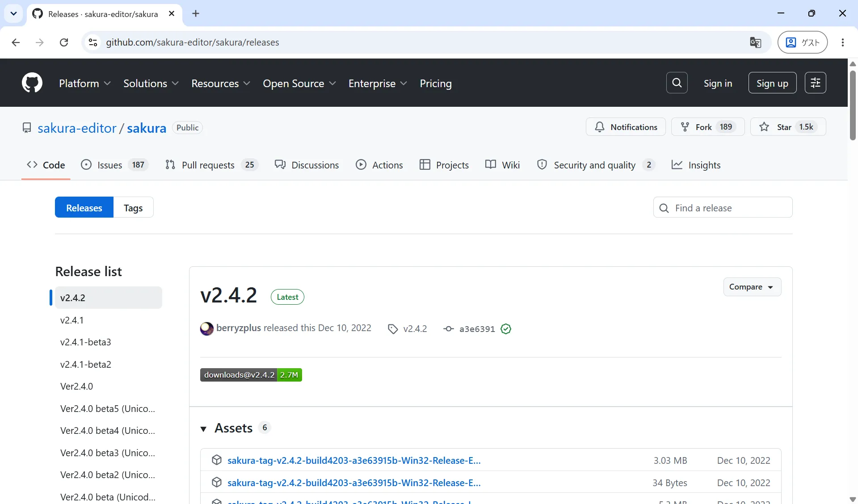Open Chrome's three-dot menu
This screenshot has width=858, height=504.
tap(842, 42)
